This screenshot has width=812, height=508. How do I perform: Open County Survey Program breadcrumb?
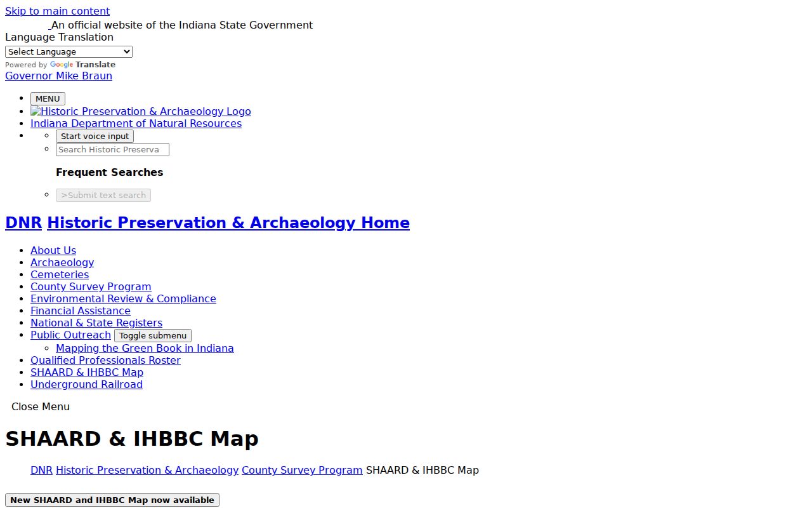point(302,470)
